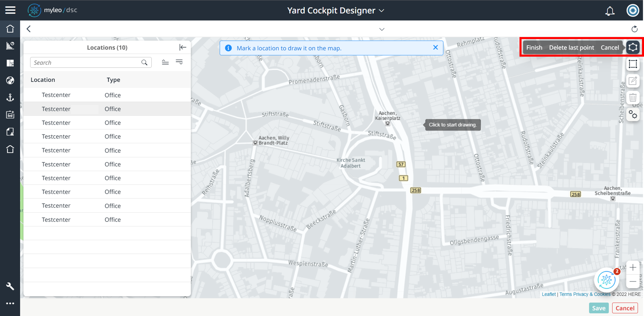Open the hamburger main menu
644x316 pixels.
tap(10, 10)
